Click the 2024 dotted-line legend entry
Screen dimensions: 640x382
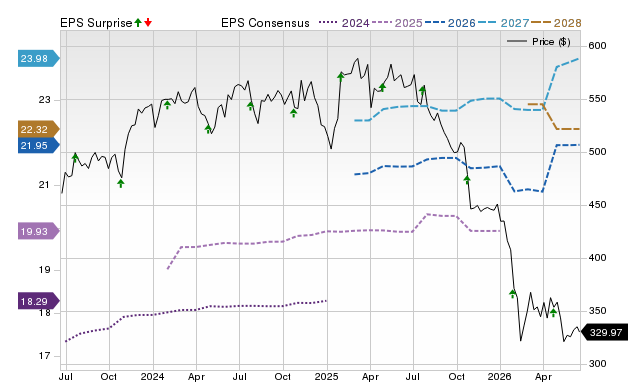click(x=344, y=23)
